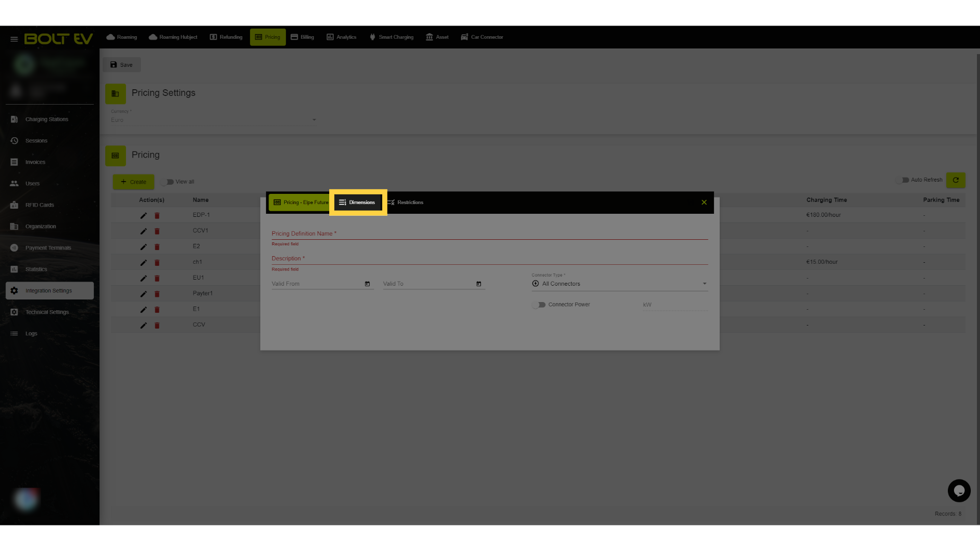Toggle the Connector Power switch
The width and height of the screenshot is (980, 551).
pyautogui.click(x=538, y=305)
